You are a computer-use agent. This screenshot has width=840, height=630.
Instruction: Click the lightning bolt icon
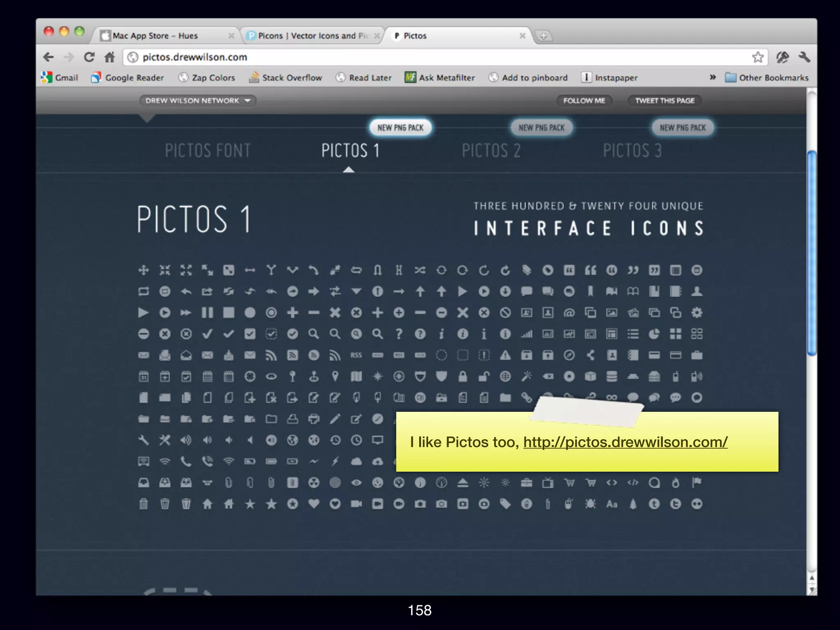[x=335, y=461]
